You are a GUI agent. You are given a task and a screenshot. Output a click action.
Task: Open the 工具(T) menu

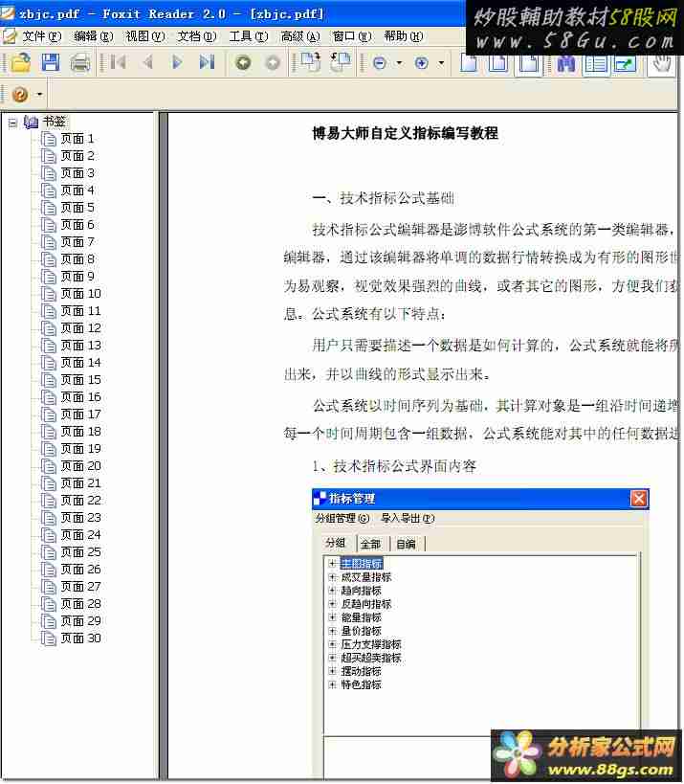click(249, 36)
